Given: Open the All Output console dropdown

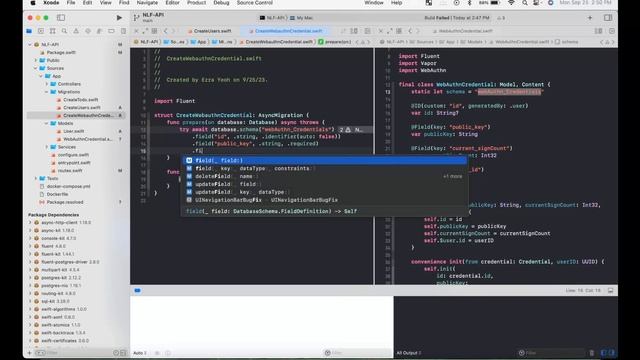Looking at the screenshot, I should click(x=409, y=353).
